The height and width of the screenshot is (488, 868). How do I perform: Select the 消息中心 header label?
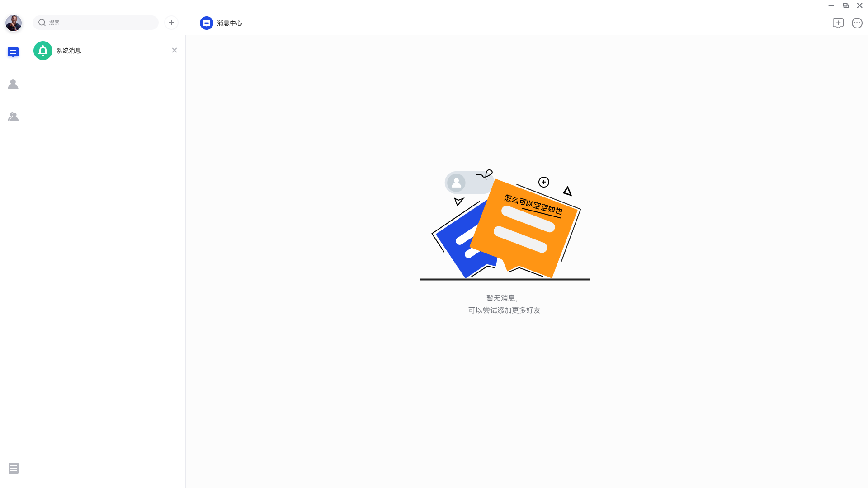pyautogui.click(x=230, y=23)
